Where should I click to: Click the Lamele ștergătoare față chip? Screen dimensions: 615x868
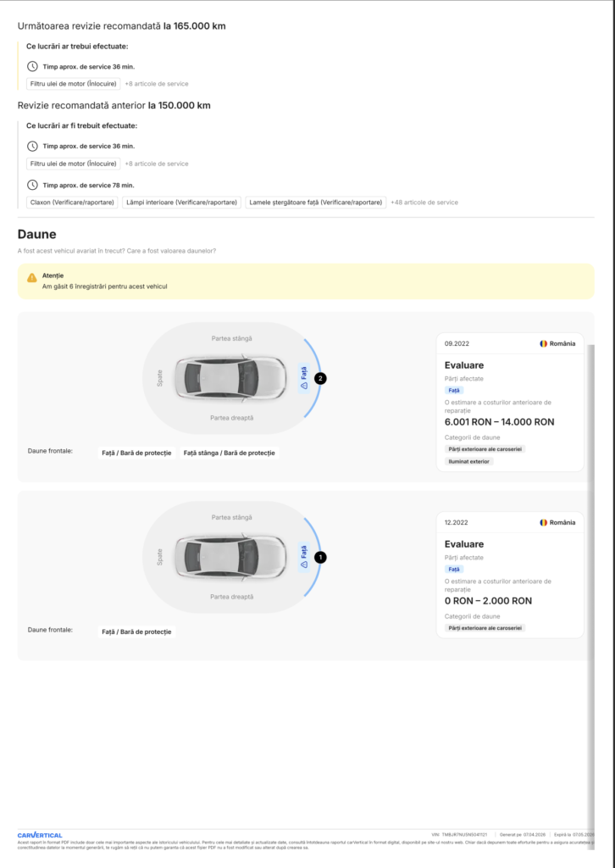pyautogui.click(x=315, y=202)
